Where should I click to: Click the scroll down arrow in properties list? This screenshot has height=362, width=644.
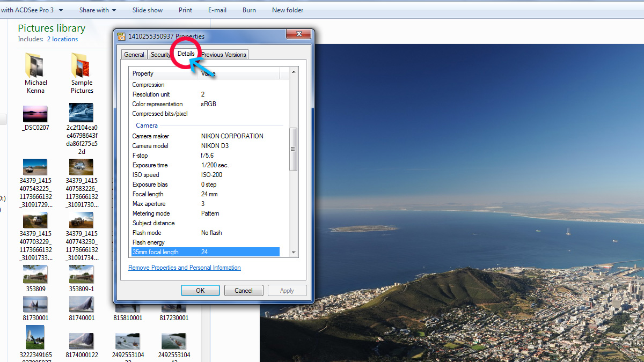coord(293,252)
